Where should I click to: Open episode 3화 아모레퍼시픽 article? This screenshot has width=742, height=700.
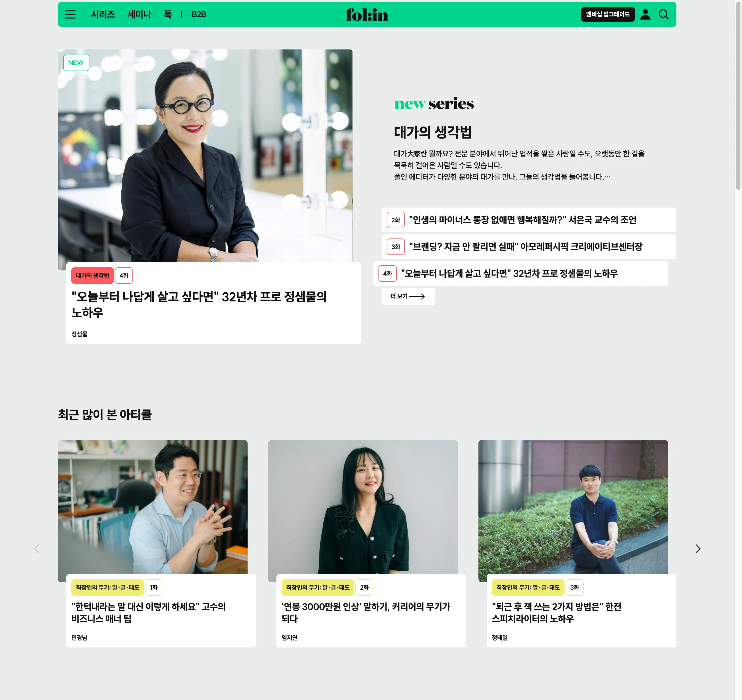coord(528,247)
